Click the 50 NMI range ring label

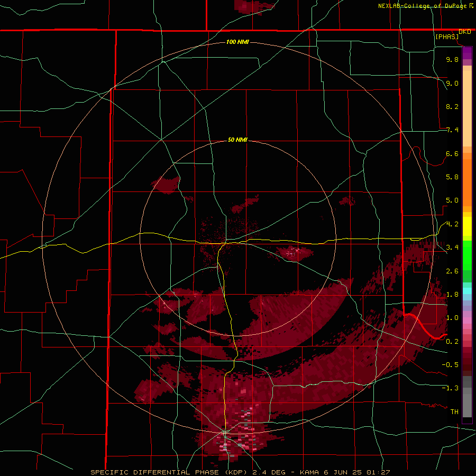237,140
